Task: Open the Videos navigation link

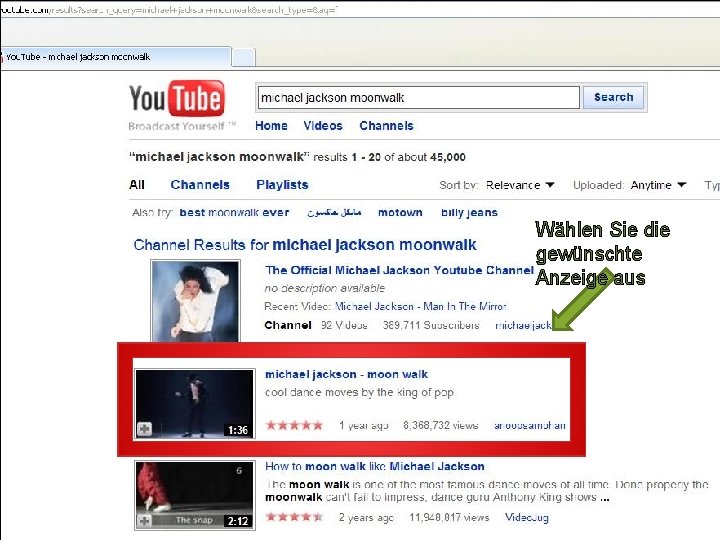Action: coord(323,126)
